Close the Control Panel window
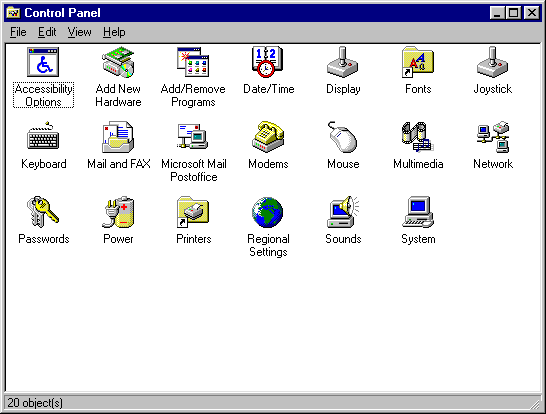This screenshot has width=546, height=414. tap(532, 13)
